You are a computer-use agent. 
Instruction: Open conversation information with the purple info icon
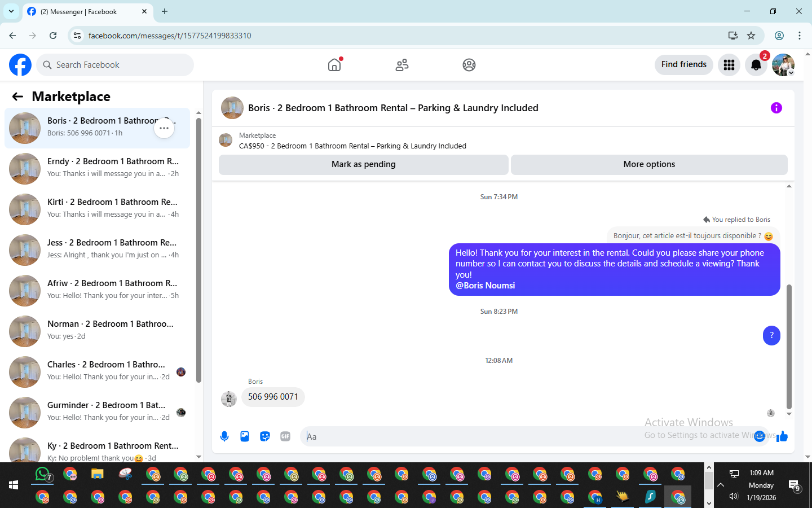click(776, 108)
